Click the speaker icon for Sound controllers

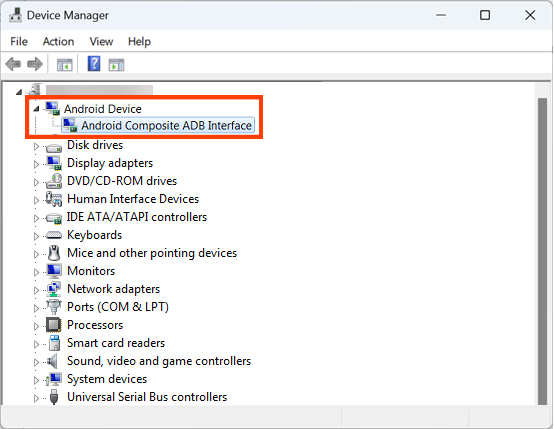(53, 361)
